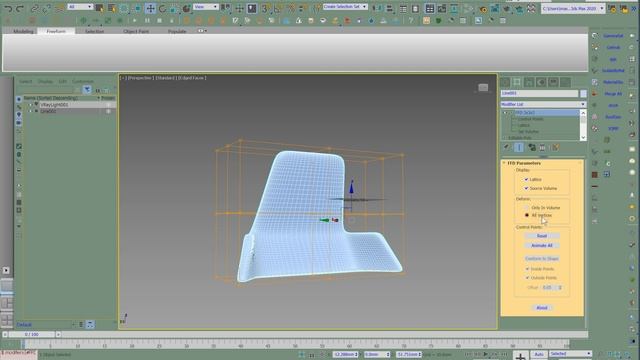
Task: Open the Create Selection Set dropdown
Action: [345, 7]
